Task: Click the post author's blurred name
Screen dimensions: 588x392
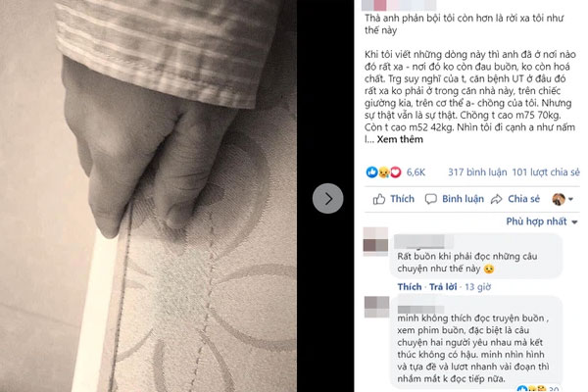Action: point(399,5)
